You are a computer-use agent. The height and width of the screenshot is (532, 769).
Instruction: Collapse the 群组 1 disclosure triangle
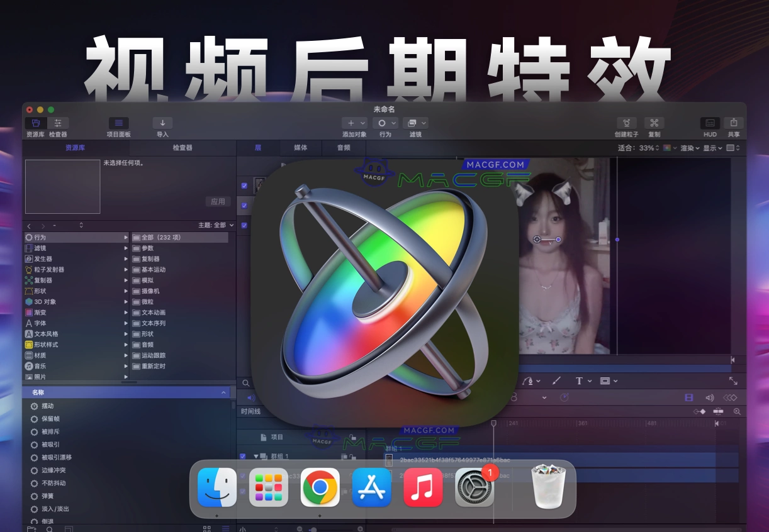coord(256,457)
